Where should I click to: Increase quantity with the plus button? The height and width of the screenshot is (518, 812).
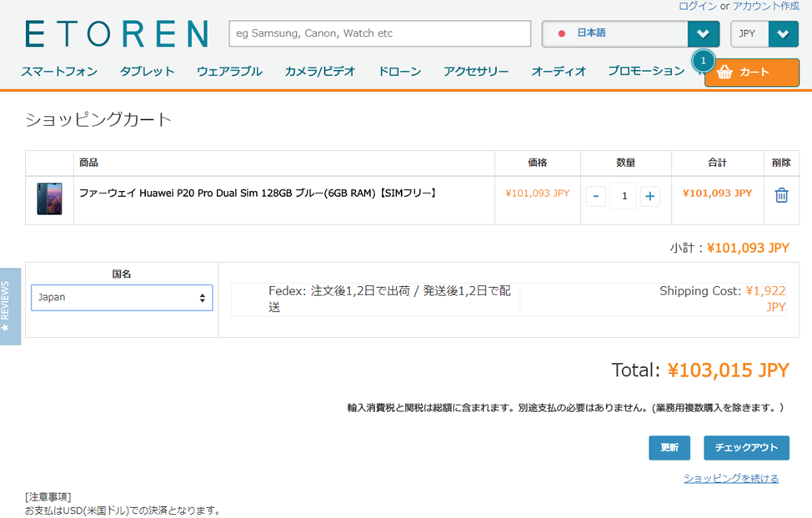click(x=650, y=196)
